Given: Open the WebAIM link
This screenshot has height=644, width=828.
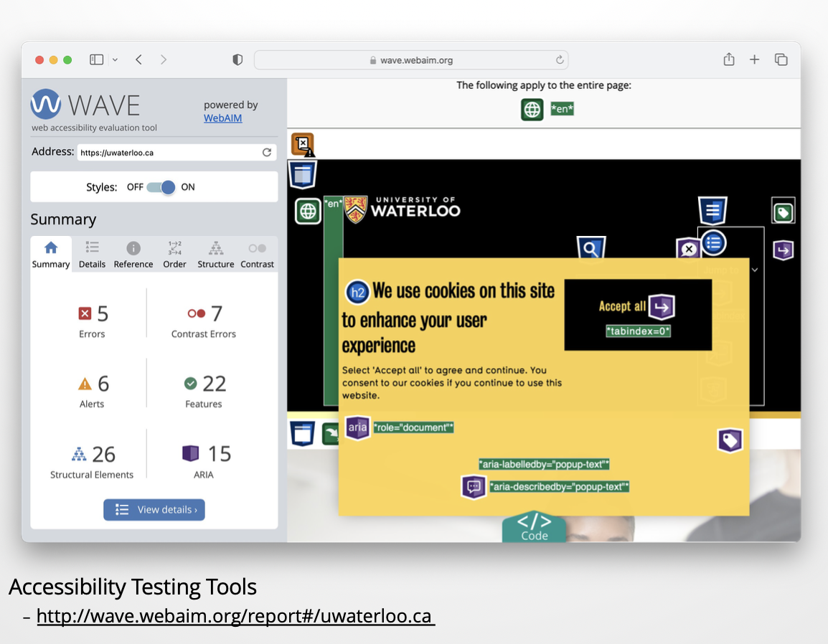Looking at the screenshot, I should 222,118.
